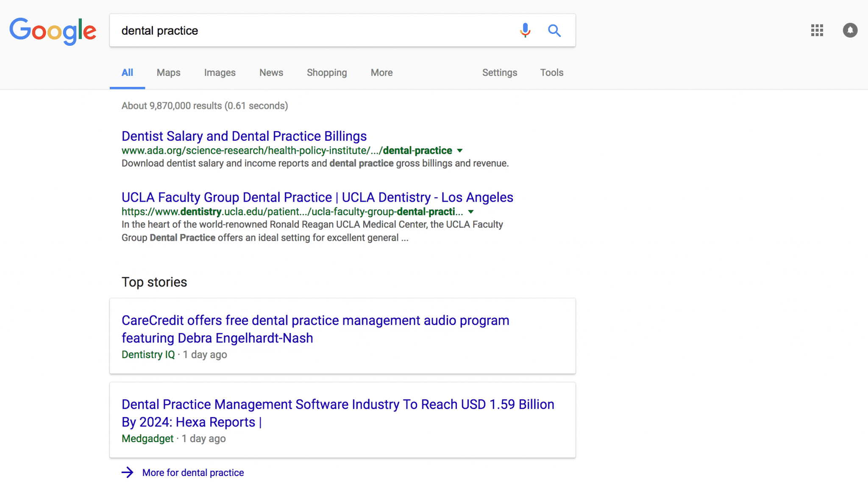
Task: Click the CareCredit dental practice story
Action: tap(315, 329)
